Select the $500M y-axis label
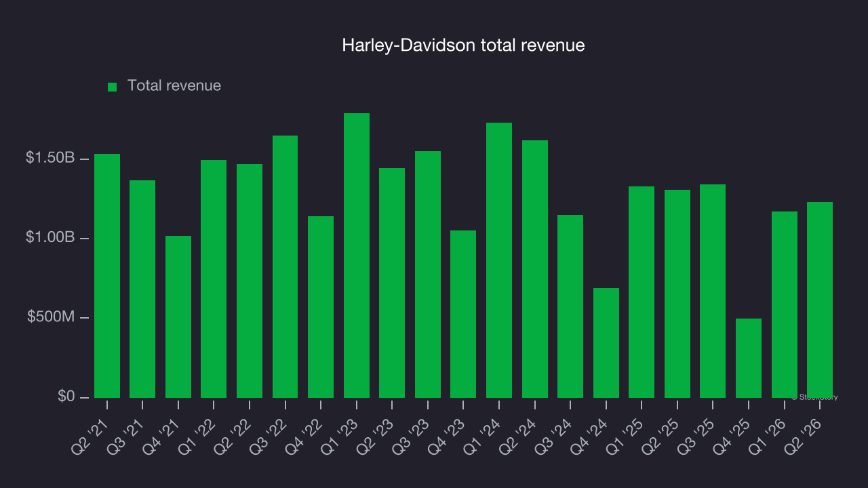 [51, 317]
